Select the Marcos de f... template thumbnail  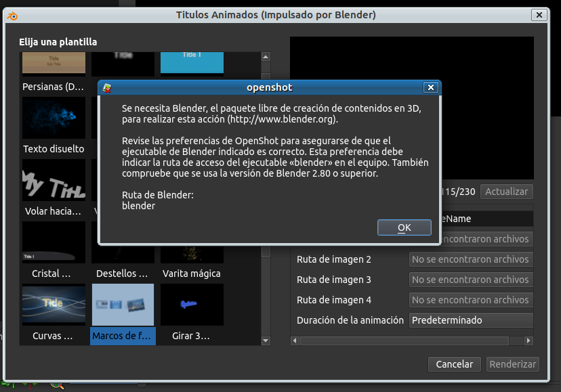(123, 305)
